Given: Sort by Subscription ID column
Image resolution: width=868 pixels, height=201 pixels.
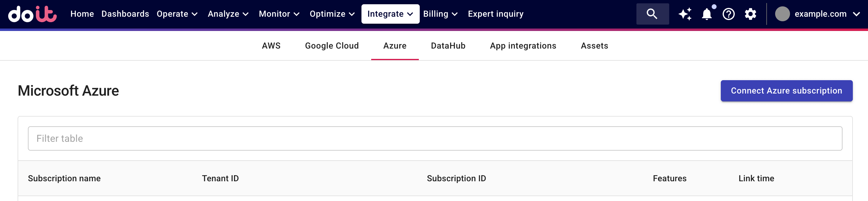Looking at the screenshot, I should pyautogui.click(x=456, y=178).
